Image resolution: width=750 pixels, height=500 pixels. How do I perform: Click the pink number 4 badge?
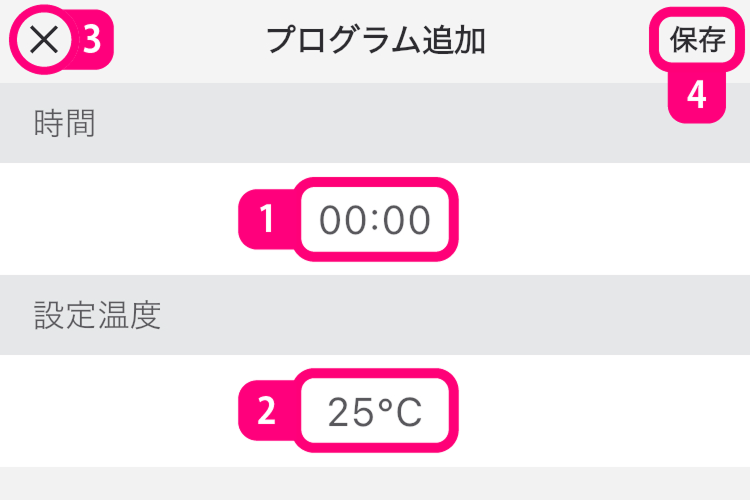[696, 96]
